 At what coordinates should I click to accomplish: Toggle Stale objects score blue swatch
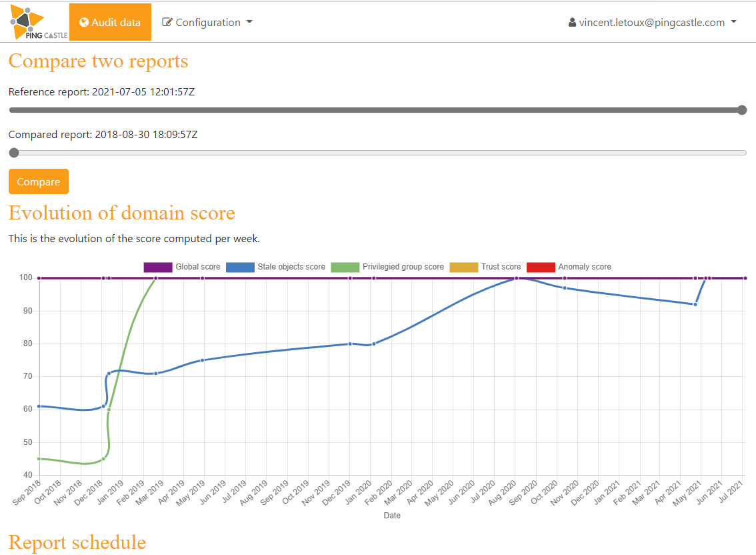[x=240, y=267]
